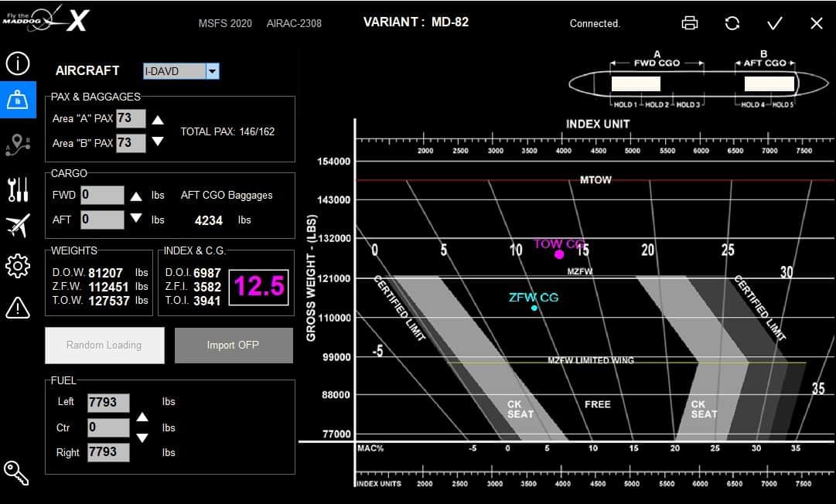Click the Left fuel tank input field
This screenshot has width=836, height=504.
pyautogui.click(x=107, y=403)
